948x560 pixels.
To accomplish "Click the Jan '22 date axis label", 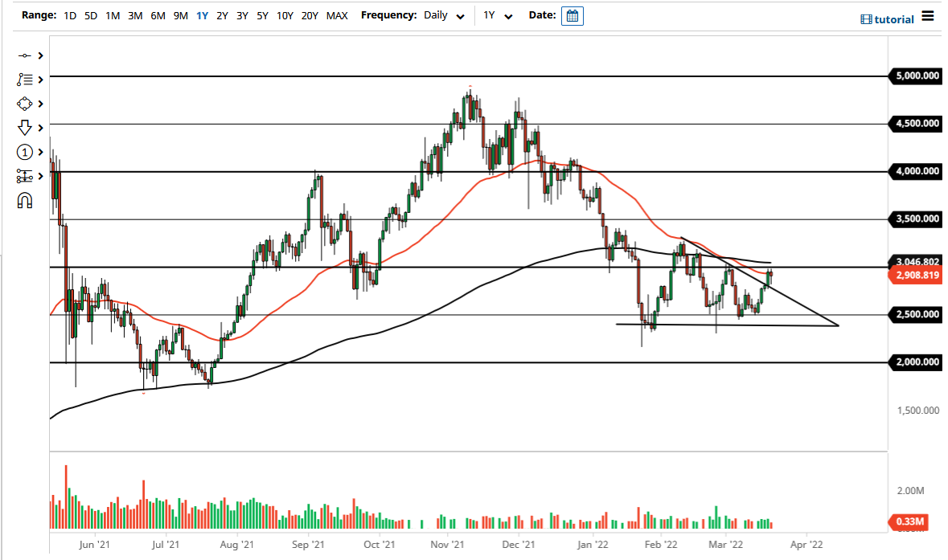I will point(593,544).
